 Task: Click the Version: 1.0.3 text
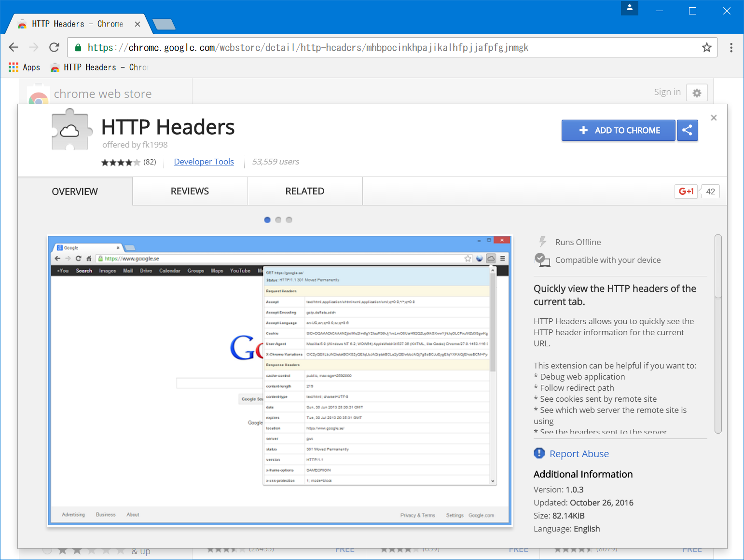(x=558, y=490)
